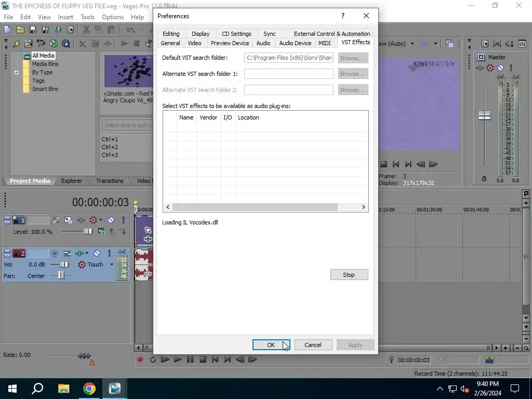This screenshot has width=532, height=399.
Task: Open preview quality (Auto) dropdown arrow
Action: click(412, 44)
